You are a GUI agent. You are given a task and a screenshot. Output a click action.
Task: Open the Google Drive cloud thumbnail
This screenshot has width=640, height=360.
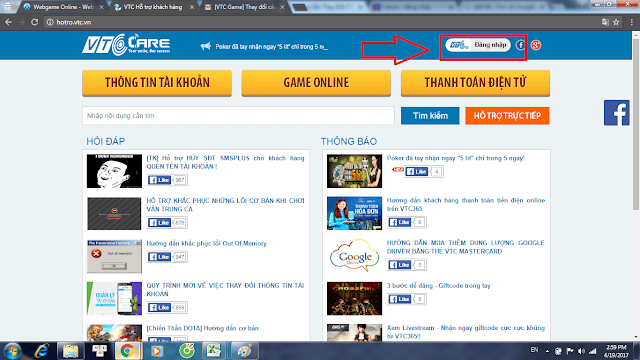[x=354, y=256]
